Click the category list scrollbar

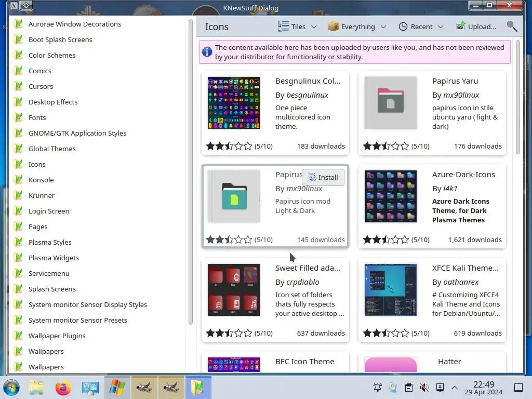click(x=190, y=172)
